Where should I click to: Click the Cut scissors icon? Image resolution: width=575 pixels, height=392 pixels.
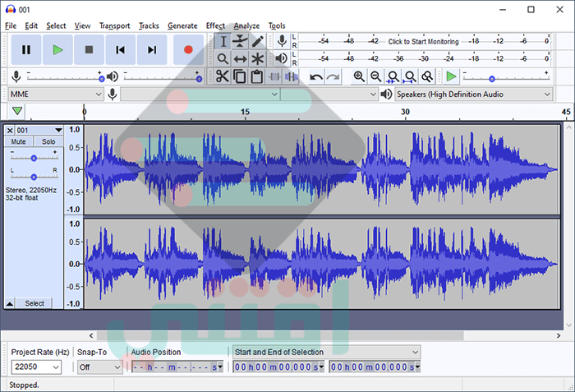(223, 76)
